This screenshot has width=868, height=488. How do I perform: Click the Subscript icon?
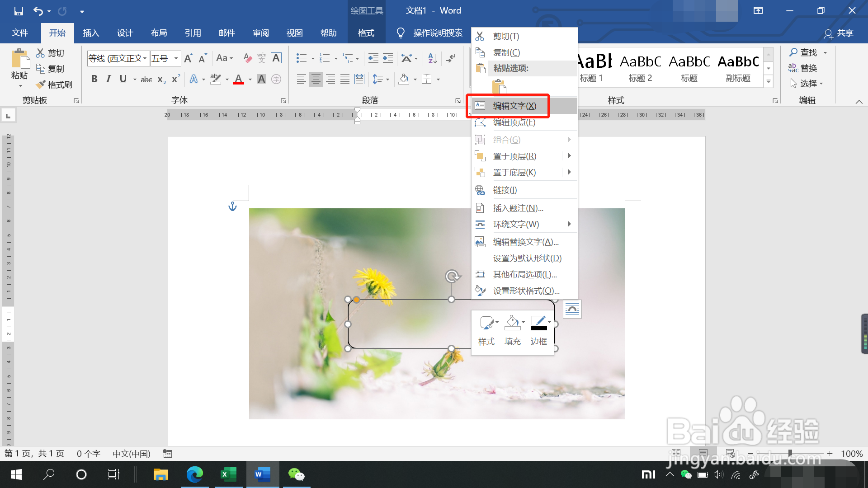[161, 80]
